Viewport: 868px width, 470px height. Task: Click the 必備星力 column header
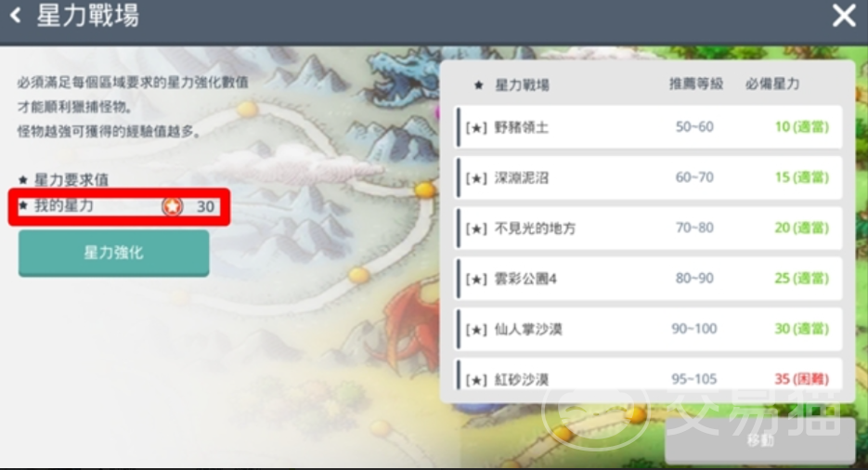[x=772, y=85]
